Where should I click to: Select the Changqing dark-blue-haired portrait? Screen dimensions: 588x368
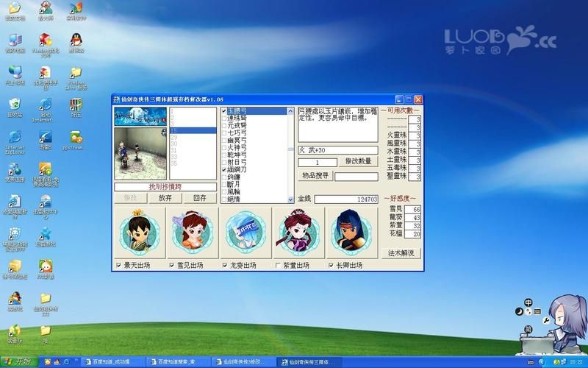[352, 233]
